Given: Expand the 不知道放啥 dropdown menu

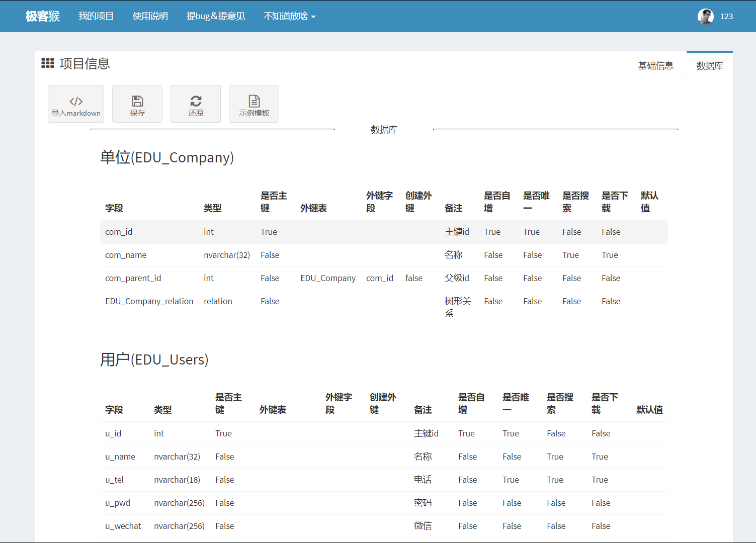Looking at the screenshot, I should (290, 16).
